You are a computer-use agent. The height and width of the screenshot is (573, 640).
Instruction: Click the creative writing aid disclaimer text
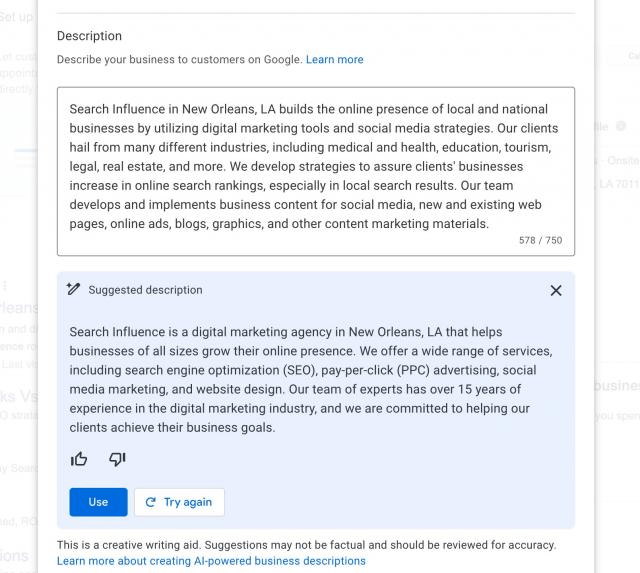pyautogui.click(x=306, y=545)
